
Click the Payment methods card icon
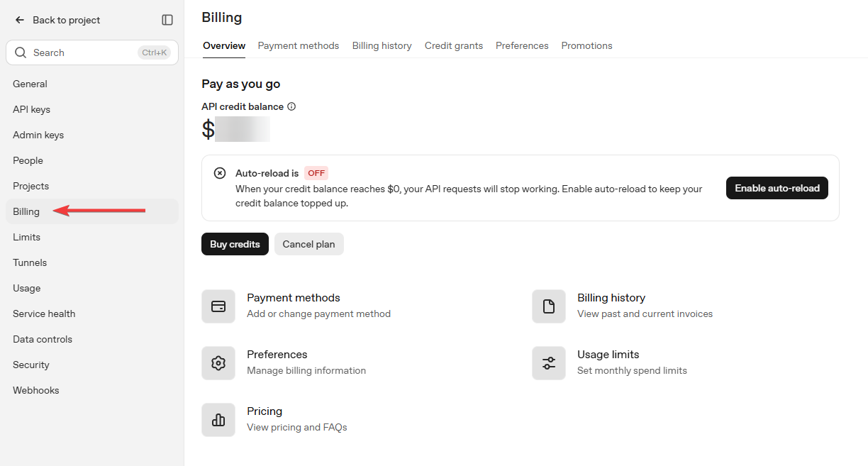218,306
